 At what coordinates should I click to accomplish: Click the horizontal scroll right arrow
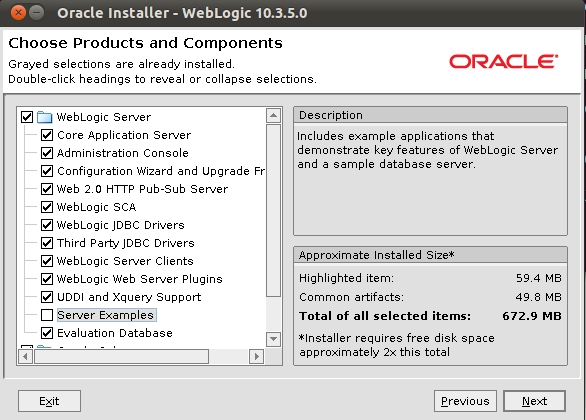coord(256,356)
